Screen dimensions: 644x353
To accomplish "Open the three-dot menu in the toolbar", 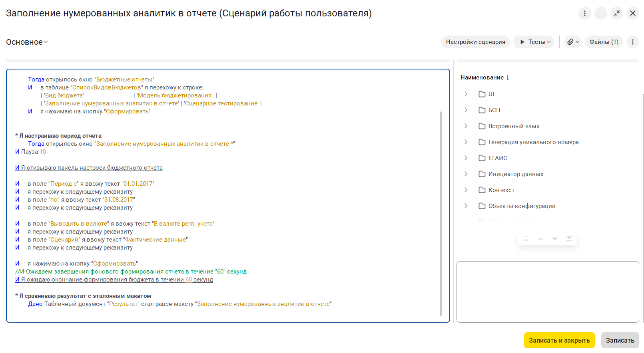I will click(x=632, y=42).
